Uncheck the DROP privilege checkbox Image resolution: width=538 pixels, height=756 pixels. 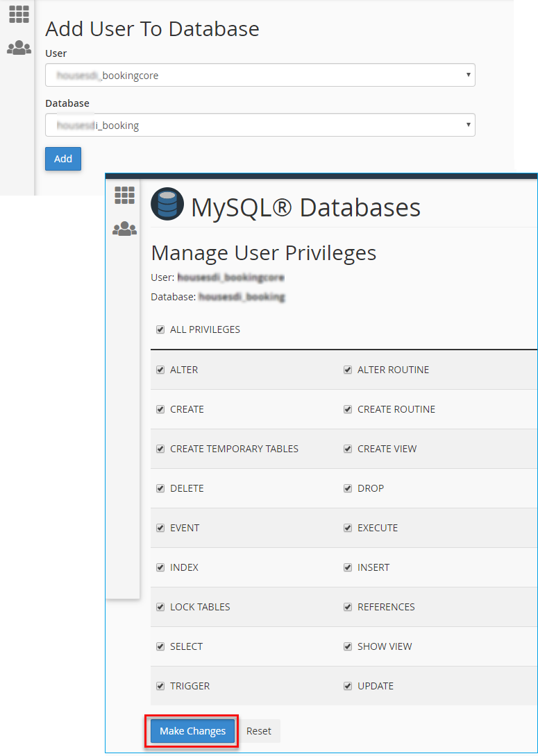pyautogui.click(x=348, y=488)
